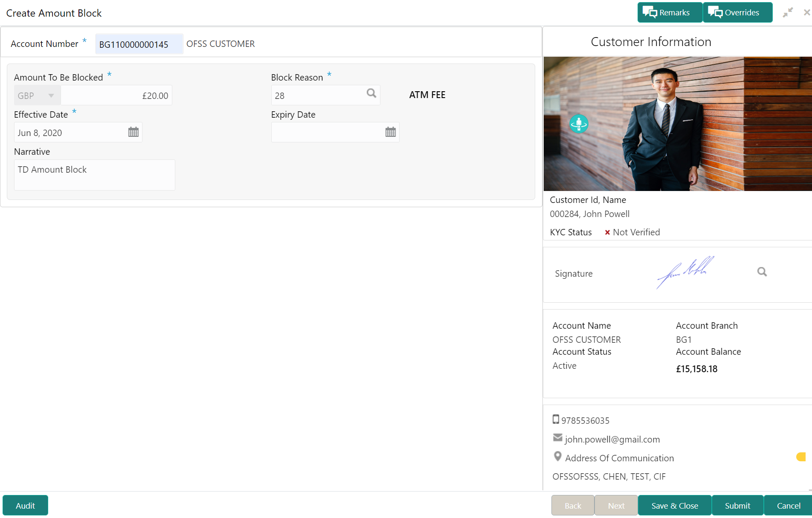Click the Audit button
This screenshot has height=518, width=812.
(25, 506)
